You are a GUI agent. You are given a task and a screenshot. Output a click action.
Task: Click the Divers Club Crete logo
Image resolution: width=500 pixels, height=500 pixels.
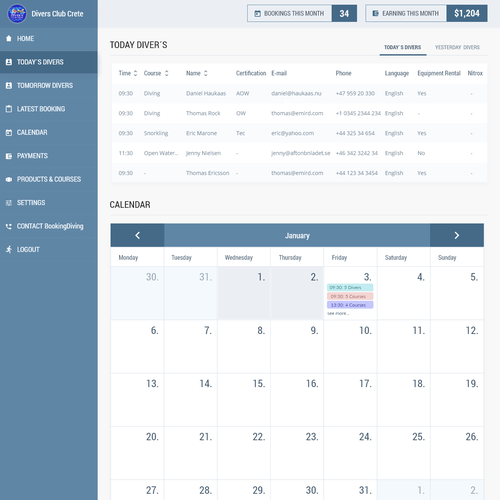point(17,14)
